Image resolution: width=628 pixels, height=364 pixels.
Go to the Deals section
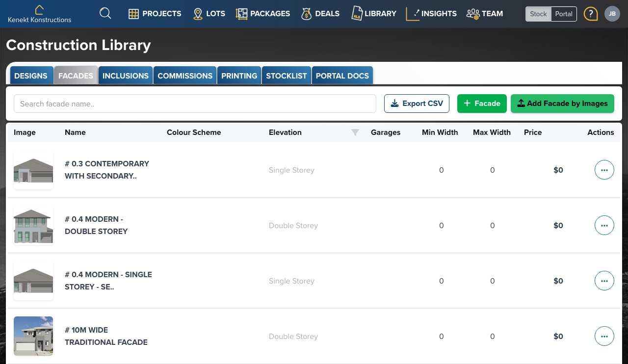tap(320, 14)
